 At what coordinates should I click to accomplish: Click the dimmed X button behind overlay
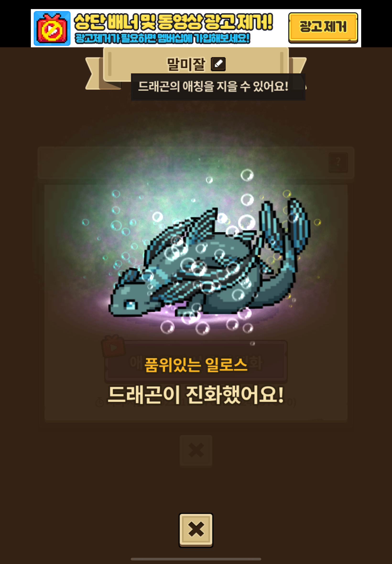click(x=196, y=450)
